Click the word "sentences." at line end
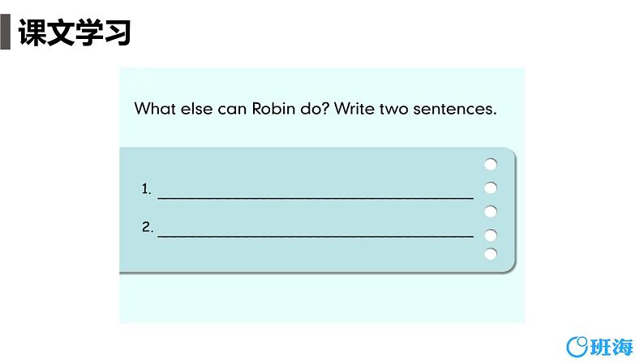 [455, 109]
